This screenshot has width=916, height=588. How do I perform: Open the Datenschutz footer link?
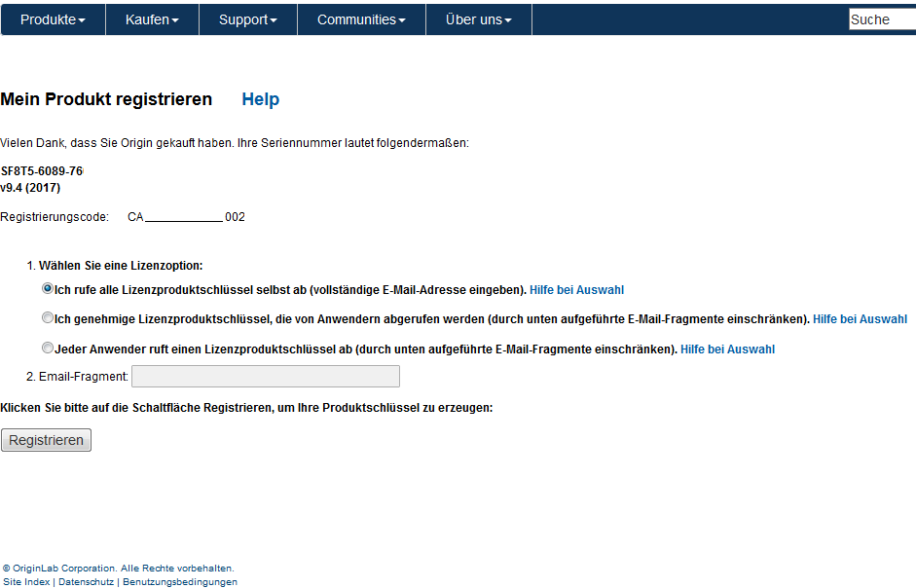[86, 582]
